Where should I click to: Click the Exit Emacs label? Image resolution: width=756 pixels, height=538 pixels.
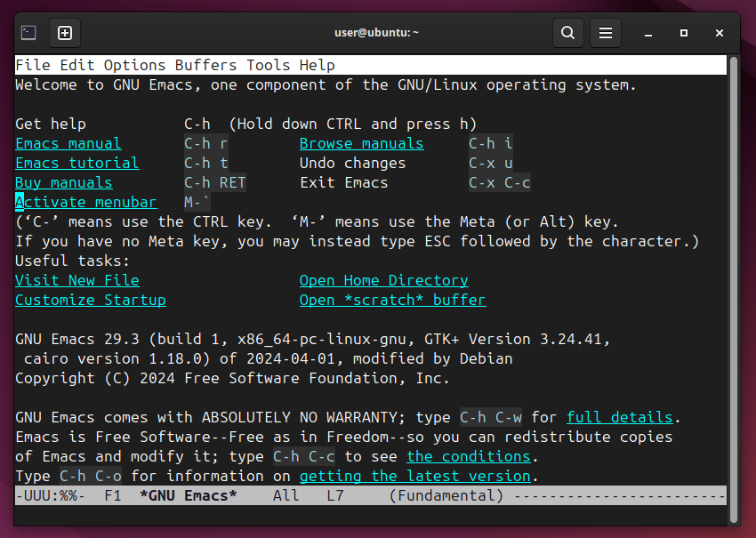pos(344,182)
